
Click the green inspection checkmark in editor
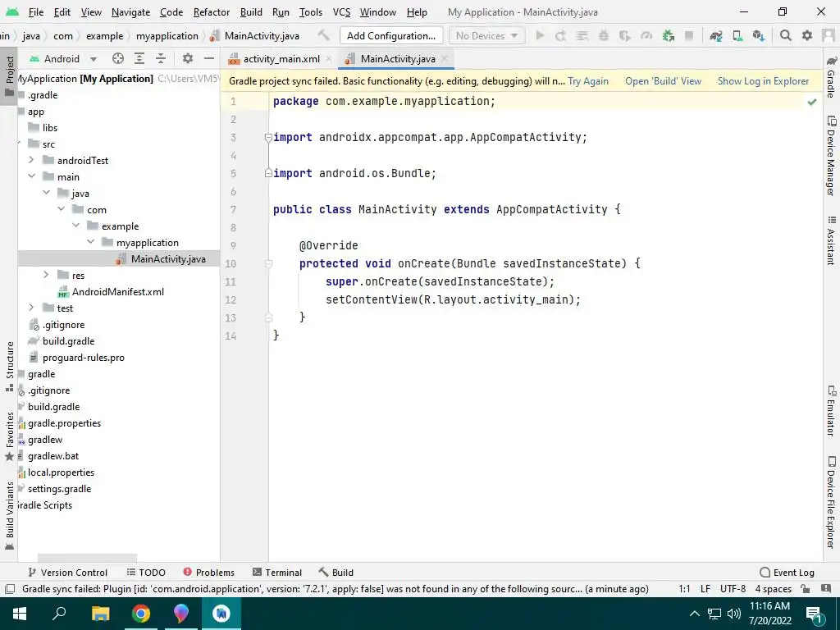coord(812,101)
